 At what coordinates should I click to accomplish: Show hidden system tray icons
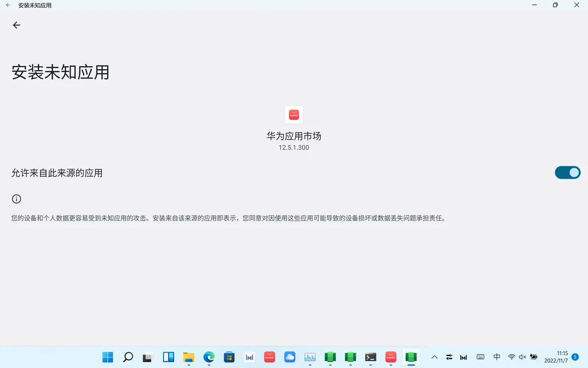pyautogui.click(x=434, y=357)
